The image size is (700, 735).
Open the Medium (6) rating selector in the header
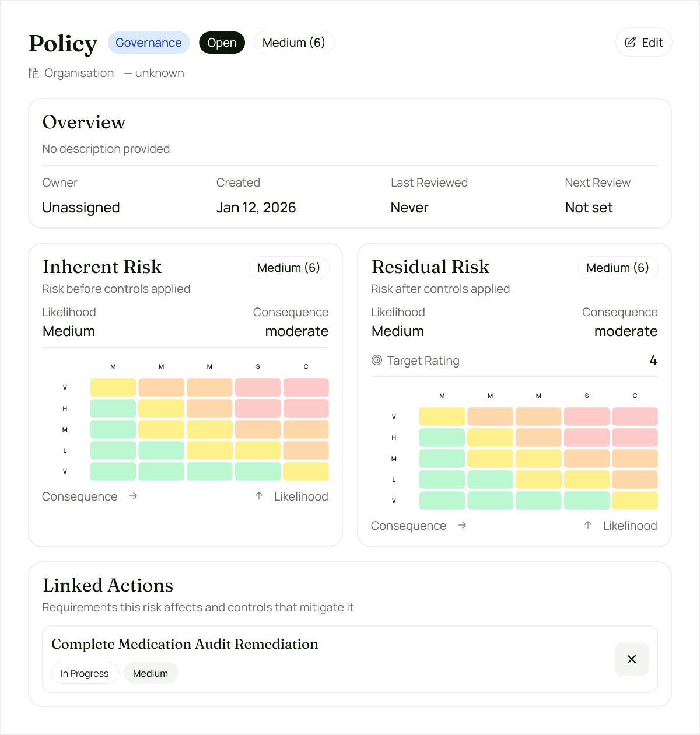pos(294,43)
